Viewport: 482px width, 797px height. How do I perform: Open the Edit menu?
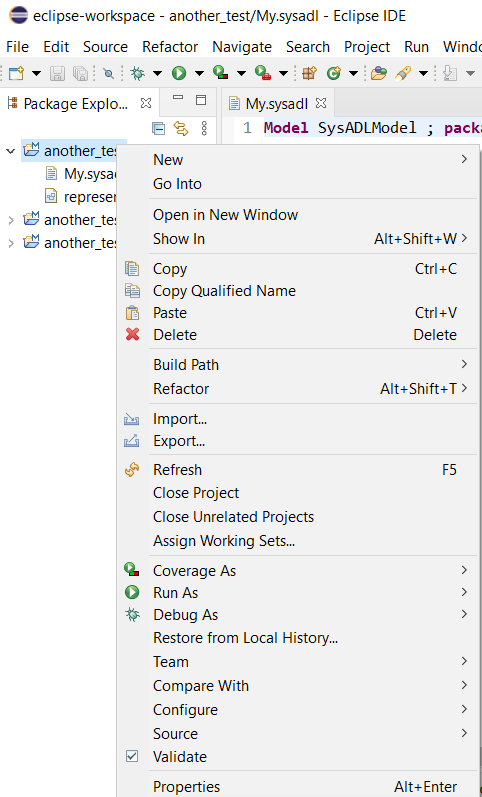point(56,47)
